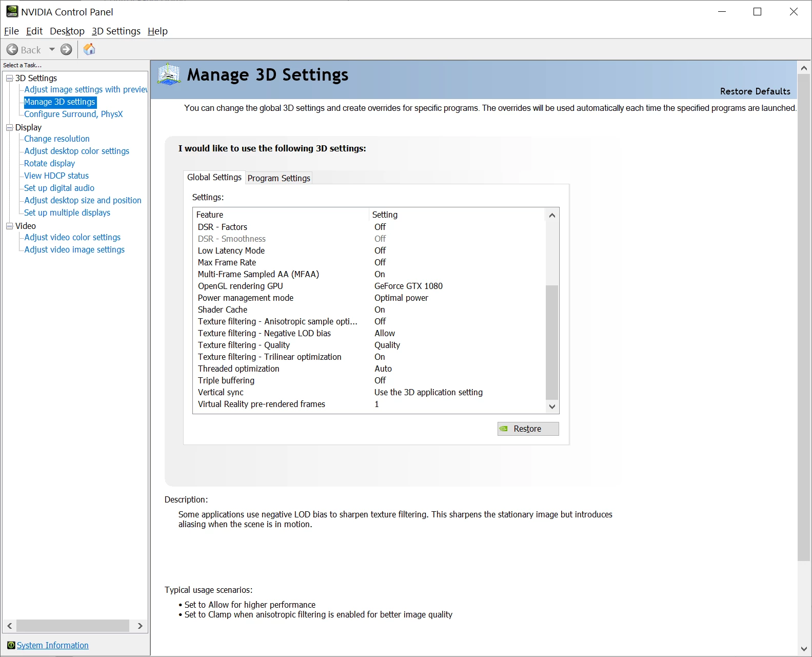Select the Max Frame Rate row
The width and height of the screenshot is (812, 657).
point(369,262)
